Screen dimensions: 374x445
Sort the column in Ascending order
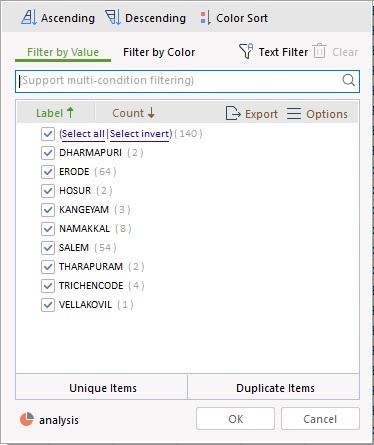(x=58, y=18)
